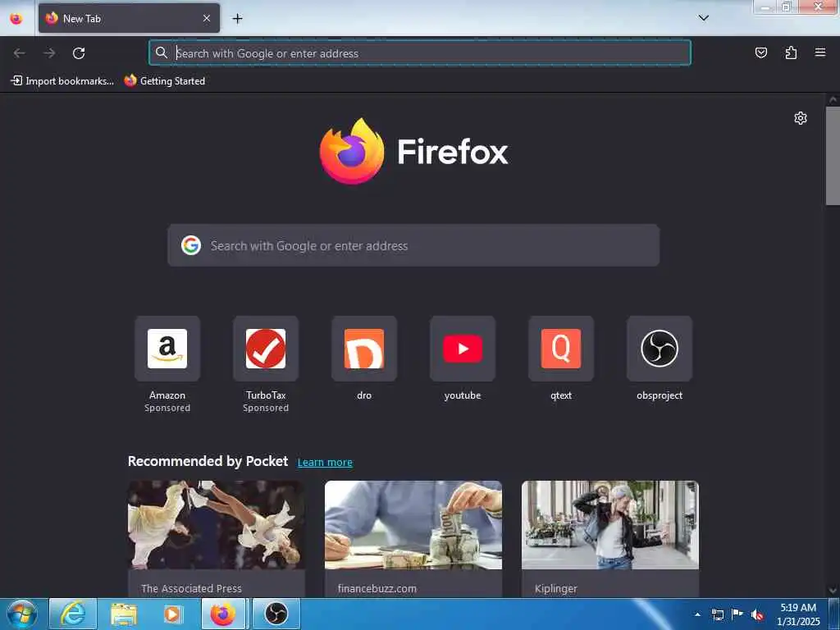Switch to OBS Studio on the taskbar
Viewport: 840px width, 630px height.
click(x=276, y=614)
